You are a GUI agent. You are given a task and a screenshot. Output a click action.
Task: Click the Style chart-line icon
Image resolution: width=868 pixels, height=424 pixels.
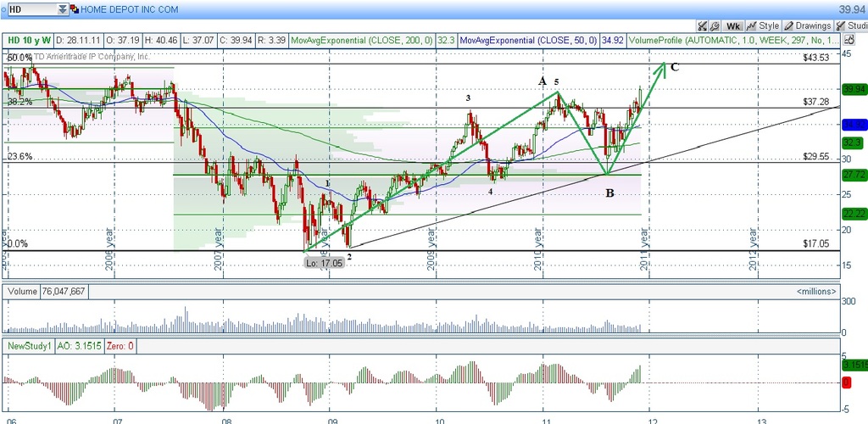(751, 26)
